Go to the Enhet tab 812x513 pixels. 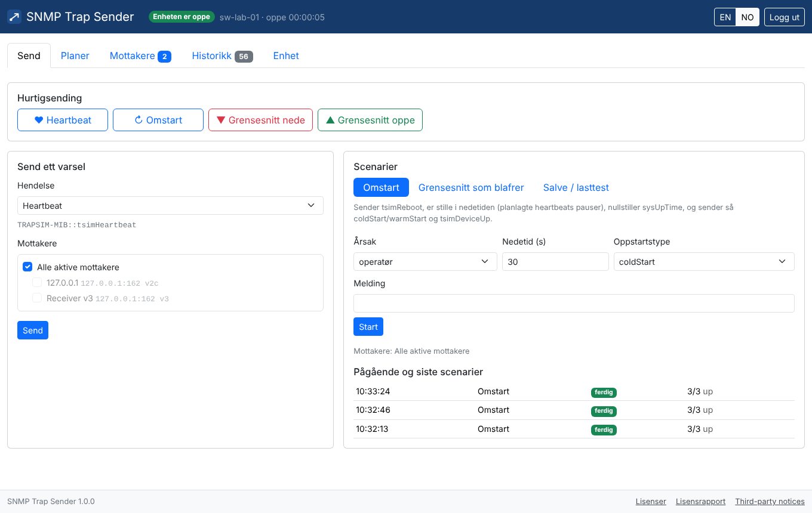click(286, 55)
